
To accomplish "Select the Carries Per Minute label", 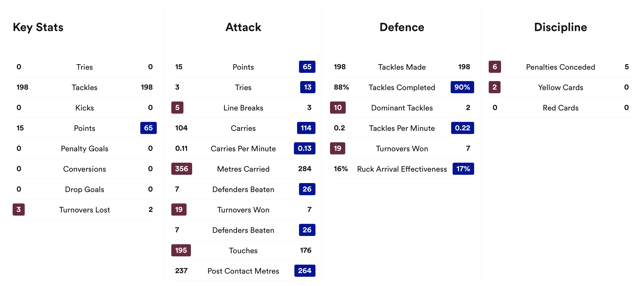I will point(243,149).
